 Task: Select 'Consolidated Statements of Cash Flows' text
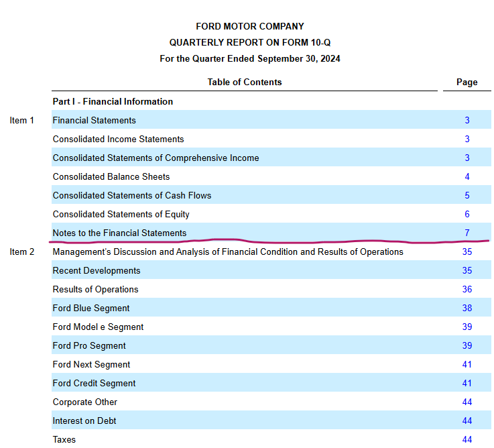131,195
